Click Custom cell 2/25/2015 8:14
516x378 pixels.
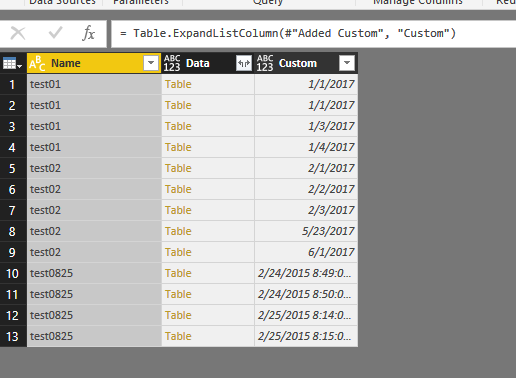[x=306, y=315]
